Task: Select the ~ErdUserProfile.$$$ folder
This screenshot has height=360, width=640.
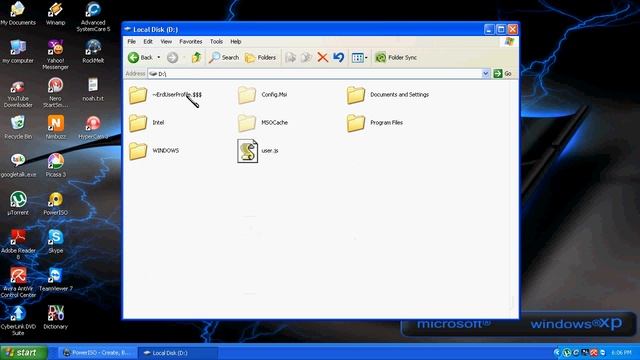Action: pyautogui.click(x=165, y=95)
